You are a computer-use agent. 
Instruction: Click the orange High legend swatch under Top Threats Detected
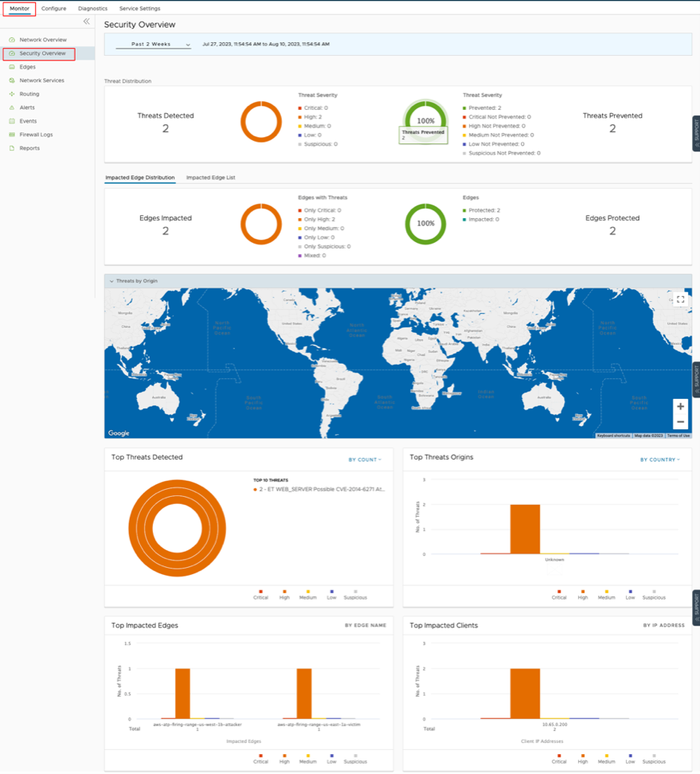pos(284,592)
